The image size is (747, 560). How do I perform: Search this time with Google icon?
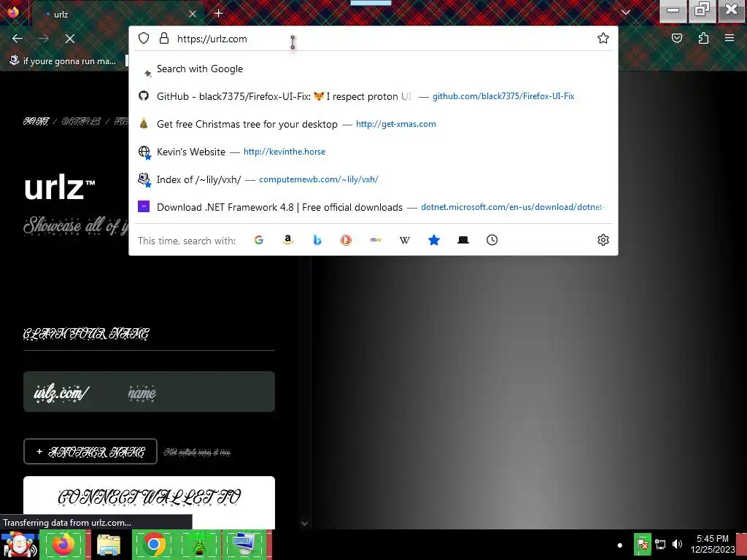[259, 240]
